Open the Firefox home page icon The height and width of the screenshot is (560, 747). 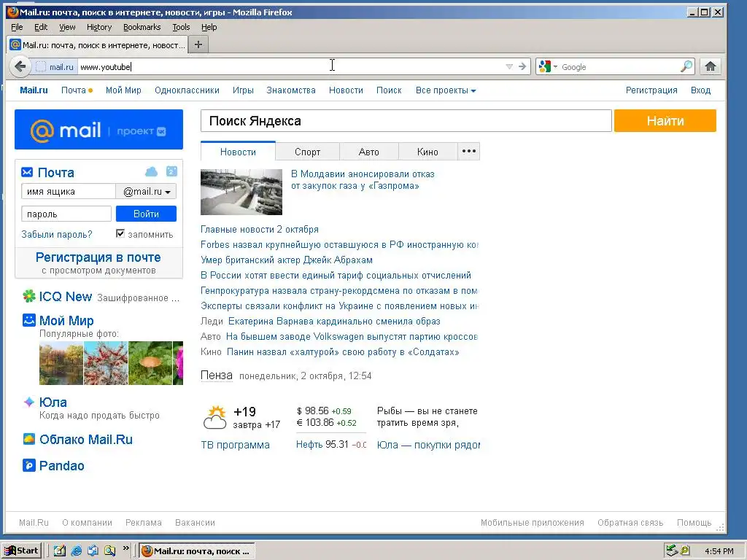point(711,66)
